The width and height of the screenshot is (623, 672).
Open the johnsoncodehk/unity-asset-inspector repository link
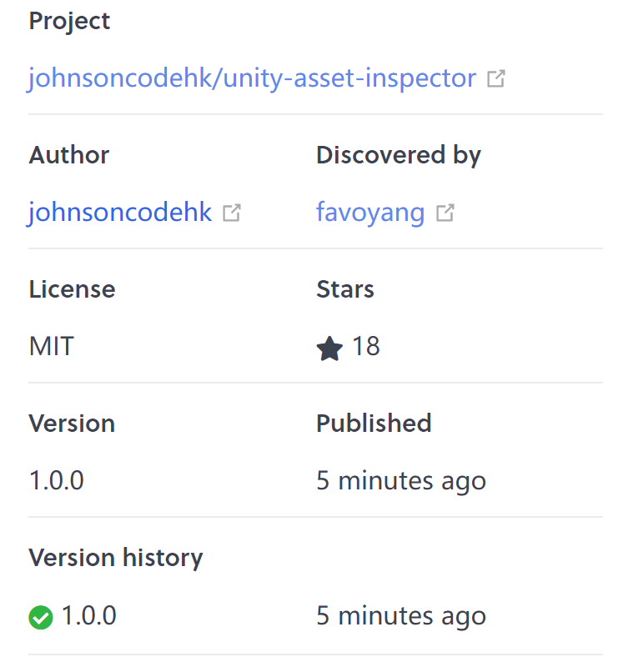point(248,78)
